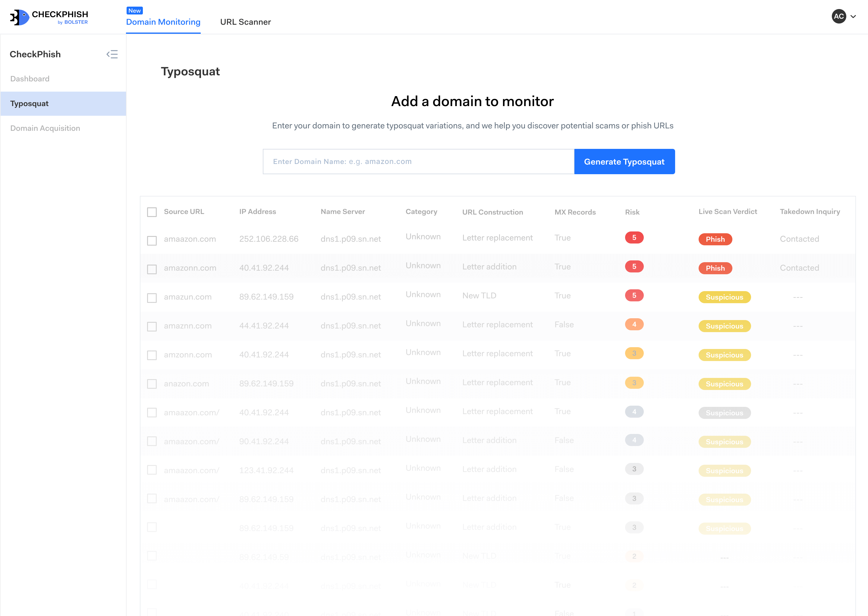Click the Enter Domain Name input field
The width and height of the screenshot is (868, 616).
coord(418,162)
